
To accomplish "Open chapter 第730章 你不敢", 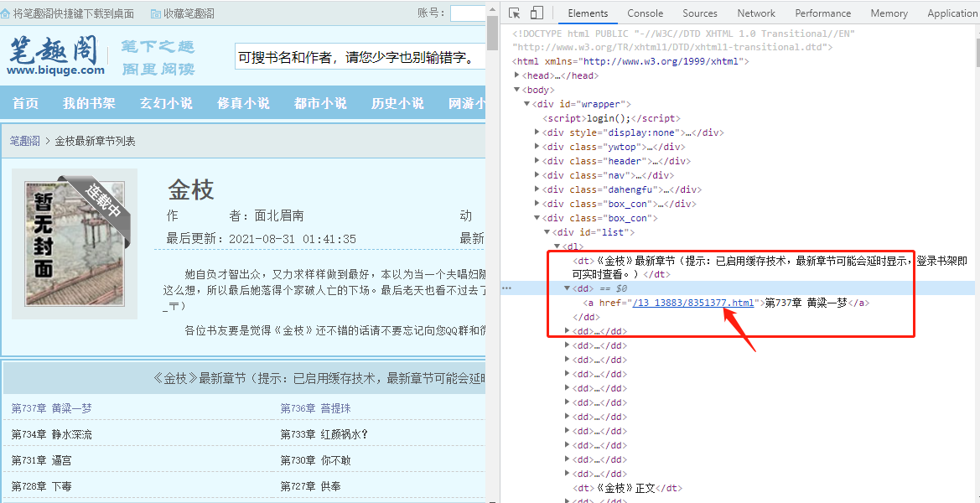I will click(x=315, y=460).
